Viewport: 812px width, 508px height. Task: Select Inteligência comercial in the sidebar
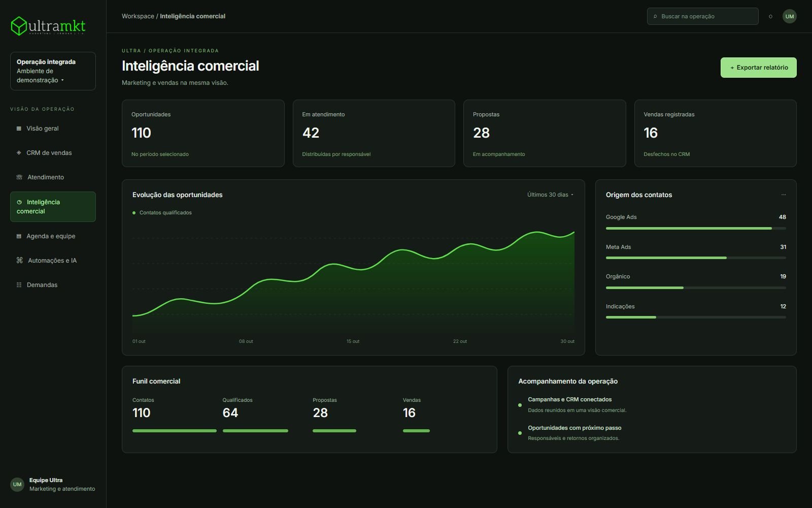pos(53,207)
